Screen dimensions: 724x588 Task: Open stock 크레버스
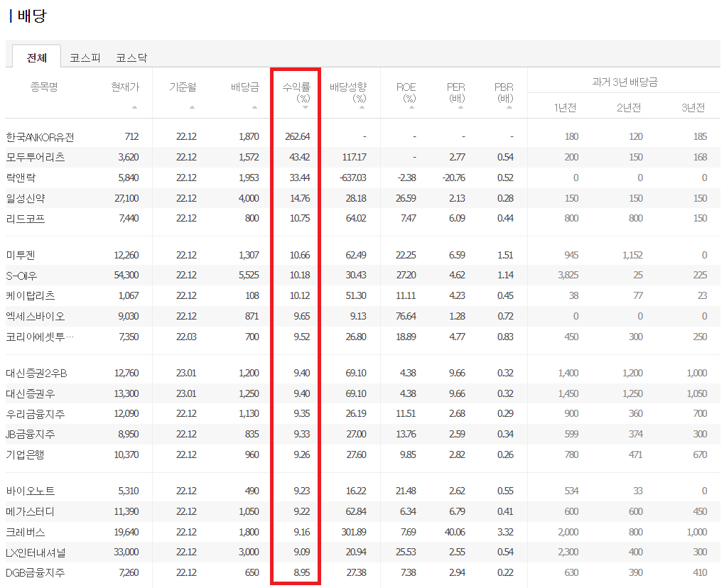(26, 532)
